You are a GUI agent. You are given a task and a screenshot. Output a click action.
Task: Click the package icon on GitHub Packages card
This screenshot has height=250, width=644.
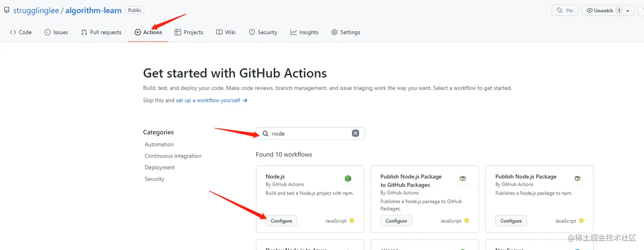(463, 178)
